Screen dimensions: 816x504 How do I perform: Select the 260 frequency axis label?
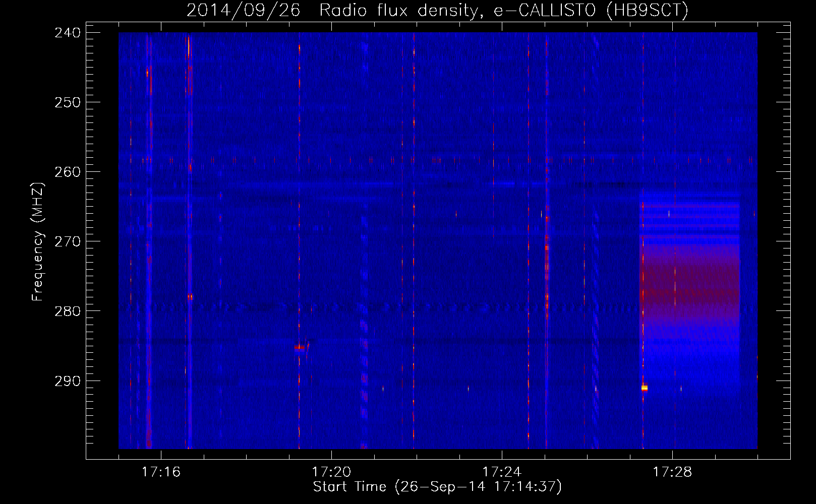pyautogui.click(x=67, y=172)
